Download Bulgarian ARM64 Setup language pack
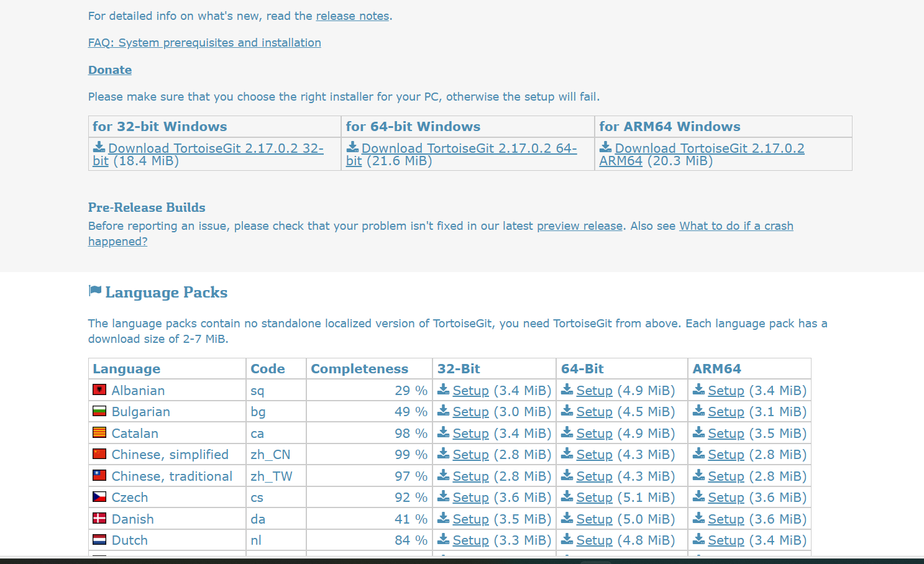This screenshot has height=564, width=924. coord(726,412)
